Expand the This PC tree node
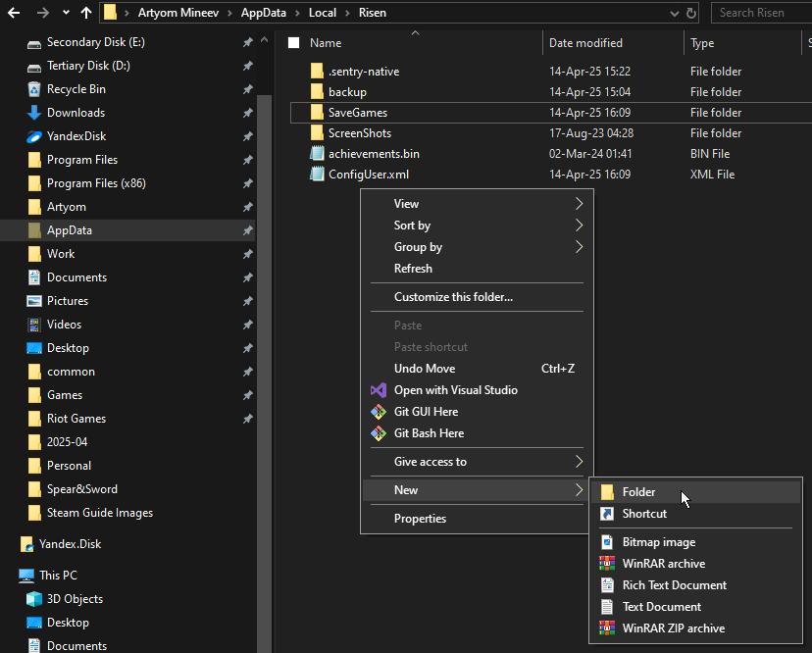 tap(8, 576)
